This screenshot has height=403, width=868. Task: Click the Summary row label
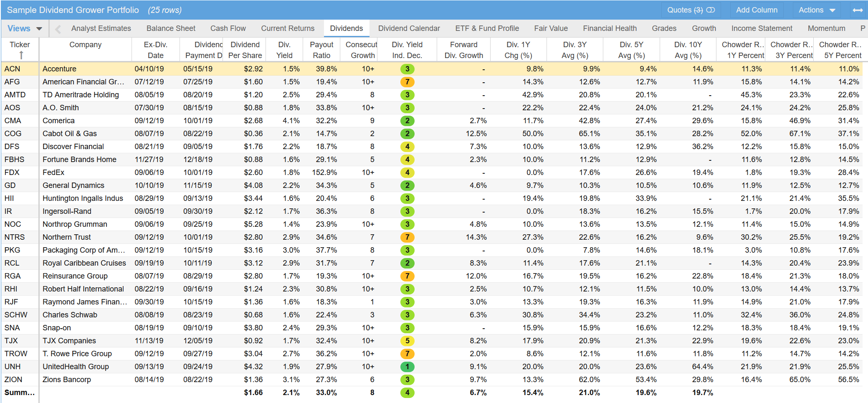[x=20, y=393]
